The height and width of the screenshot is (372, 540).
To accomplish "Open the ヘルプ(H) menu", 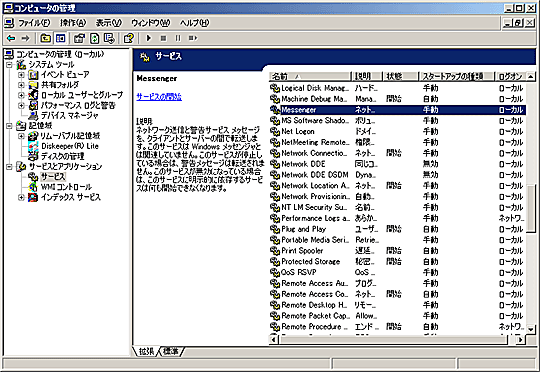I will [194, 23].
